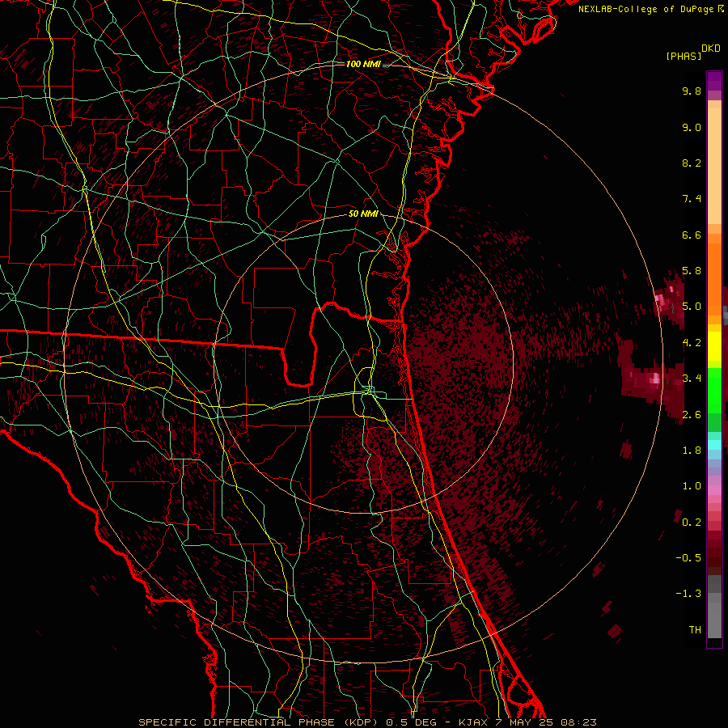The height and width of the screenshot is (728, 728).
Task: Click the 08:23 timestamp
Action: [x=578, y=722]
